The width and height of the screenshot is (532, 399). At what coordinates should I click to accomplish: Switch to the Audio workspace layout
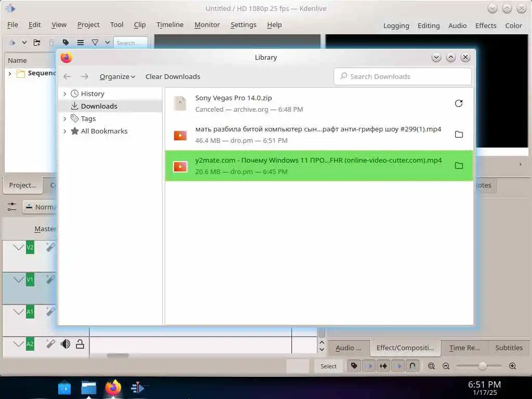coord(457,26)
